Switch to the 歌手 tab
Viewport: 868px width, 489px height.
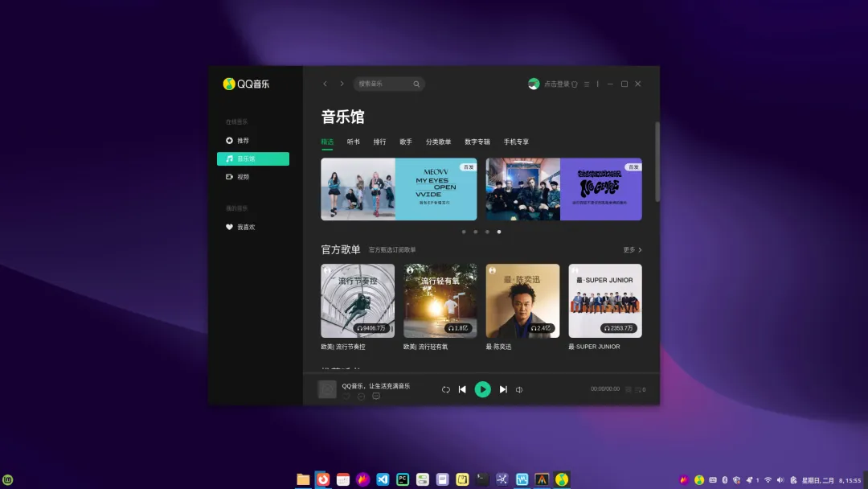point(406,142)
